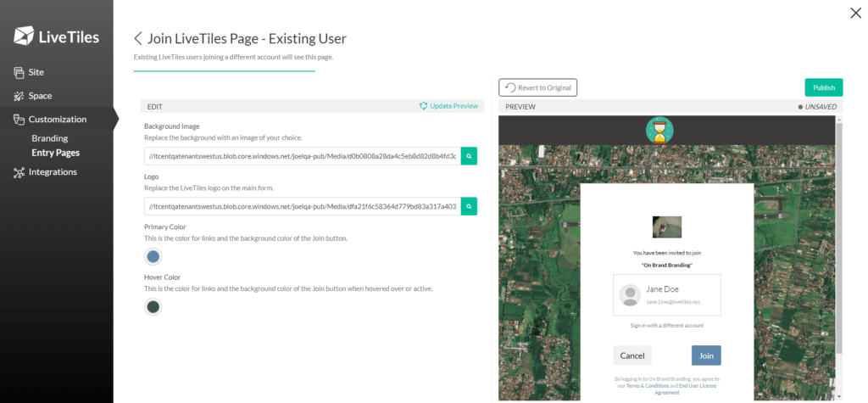Click Join in the preview form
The height and width of the screenshot is (403, 868).
tap(706, 355)
